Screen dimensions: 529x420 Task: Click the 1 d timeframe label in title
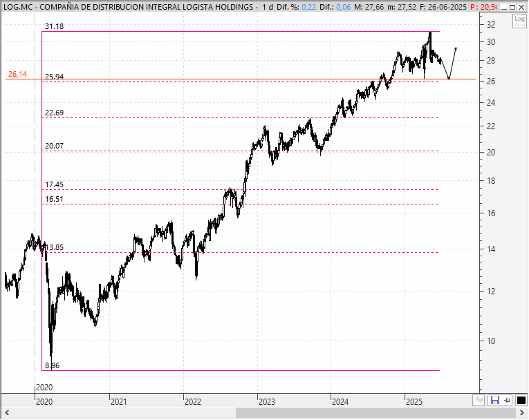268,7
